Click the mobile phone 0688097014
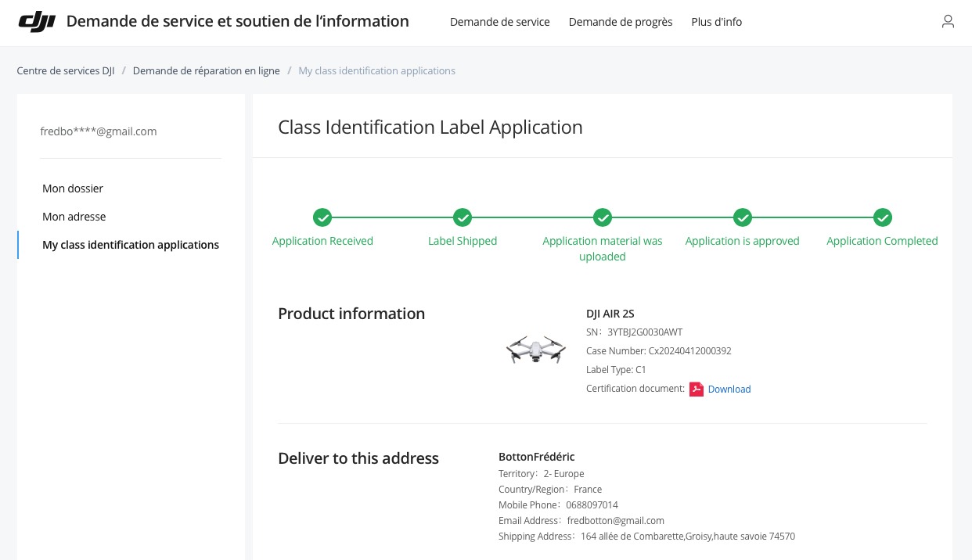 coord(592,505)
